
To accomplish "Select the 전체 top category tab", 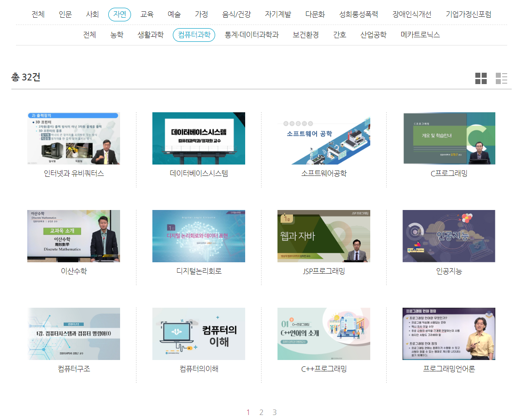I will (x=38, y=14).
